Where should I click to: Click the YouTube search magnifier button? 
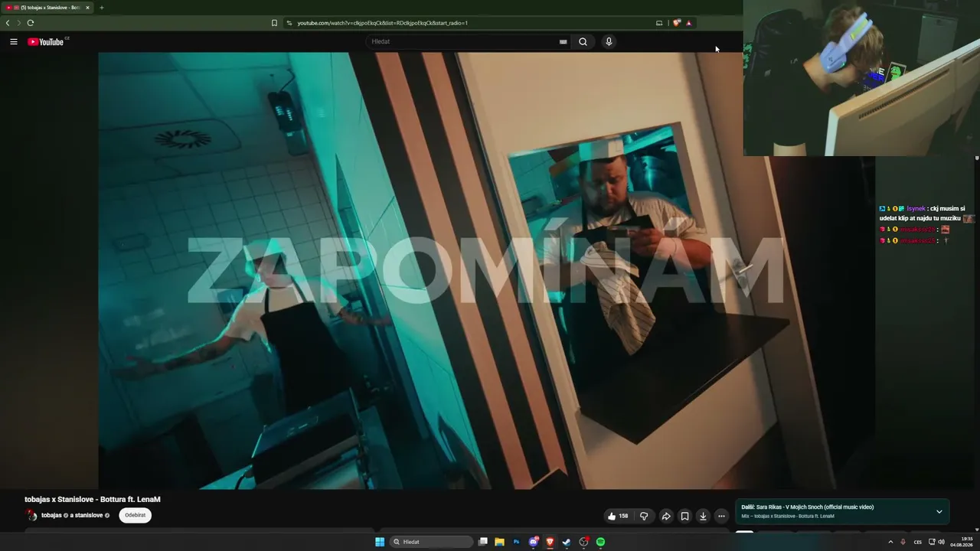click(583, 41)
